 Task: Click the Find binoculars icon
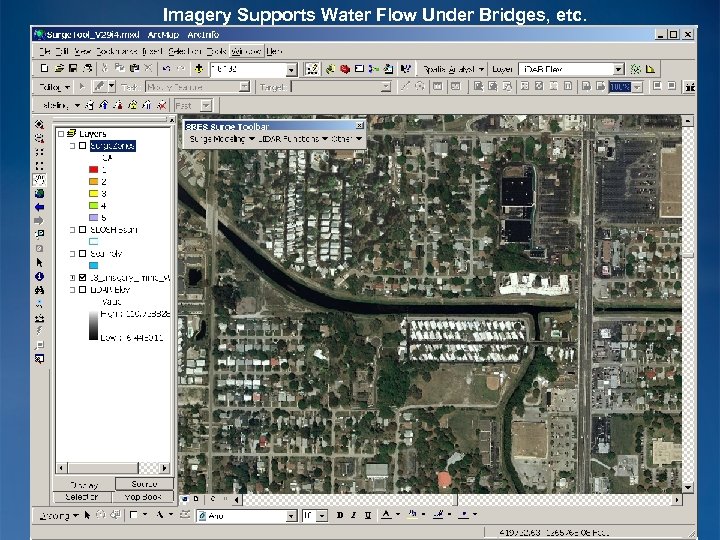[39, 290]
